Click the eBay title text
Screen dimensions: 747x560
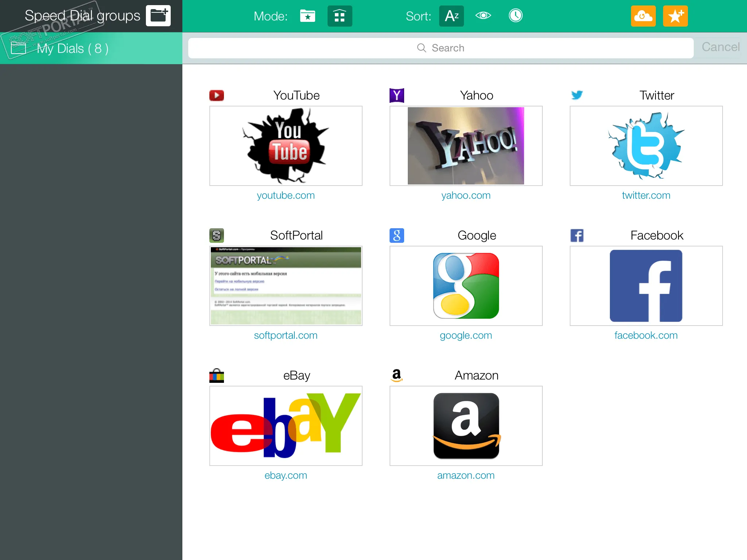(x=297, y=376)
